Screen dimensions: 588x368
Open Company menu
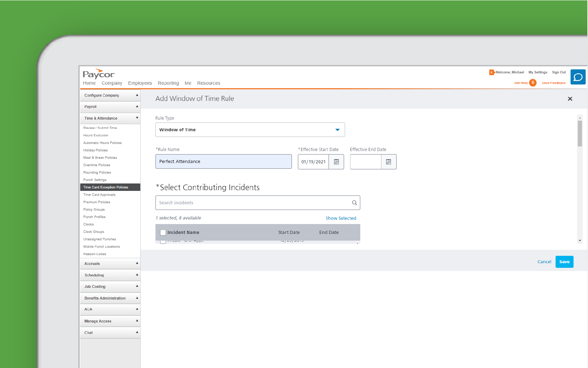tap(112, 83)
